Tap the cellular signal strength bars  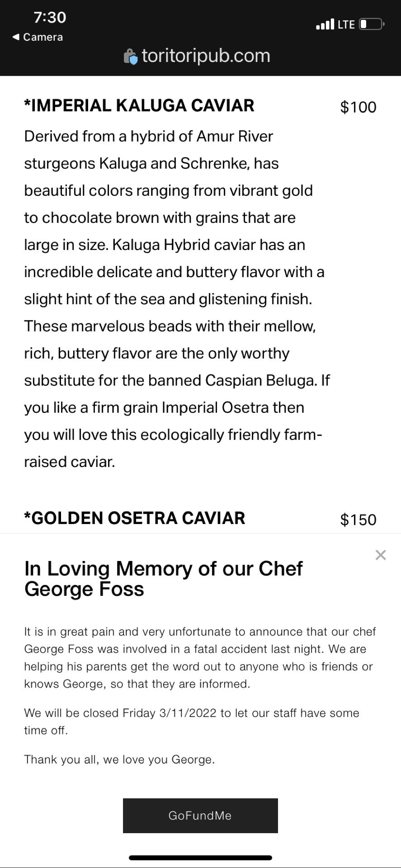coord(325,24)
